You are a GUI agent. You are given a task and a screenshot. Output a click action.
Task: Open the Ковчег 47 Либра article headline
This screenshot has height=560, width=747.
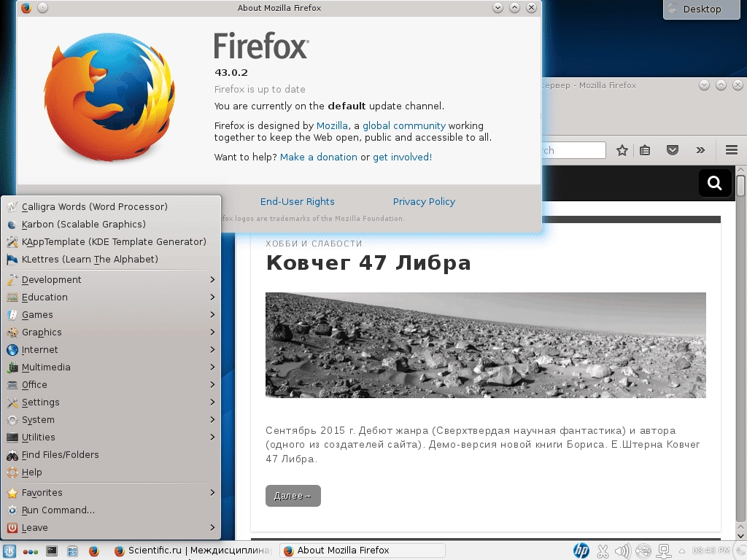(x=368, y=262)
